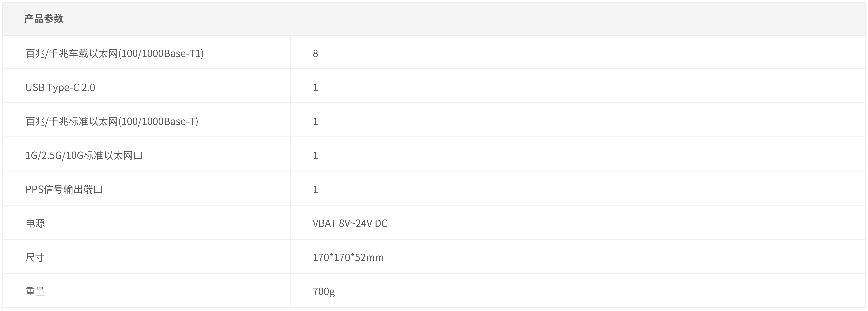868x311 pixels.
Task: Click "Type-C" text in USB row
Action: tap(63, 88)
